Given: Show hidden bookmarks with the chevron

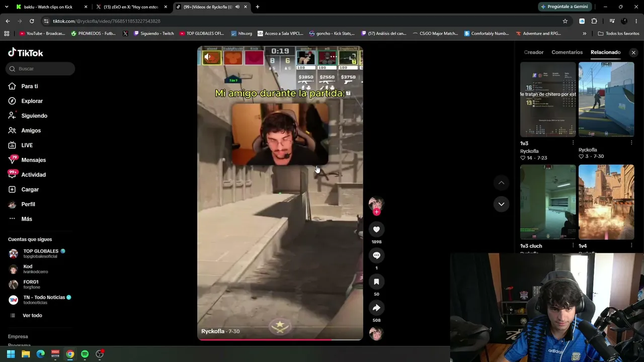Looking at the screenshot, I should click(x=584, y=34).
